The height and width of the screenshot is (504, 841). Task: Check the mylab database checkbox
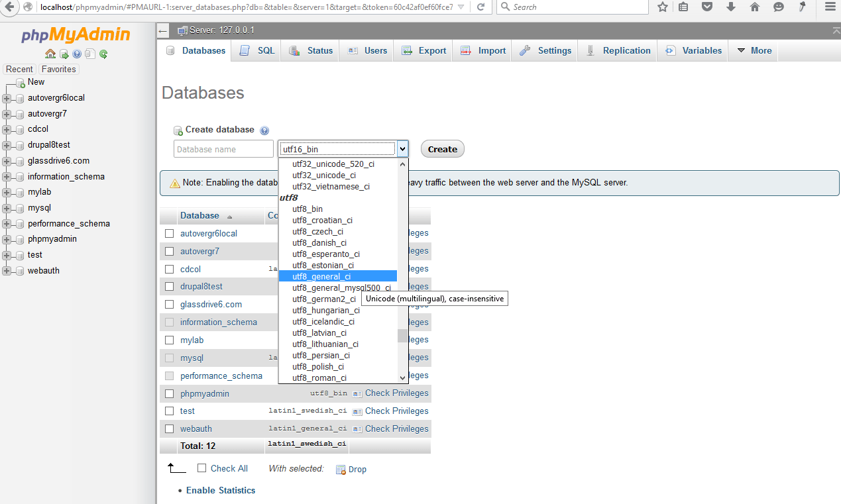click(170, 340)
